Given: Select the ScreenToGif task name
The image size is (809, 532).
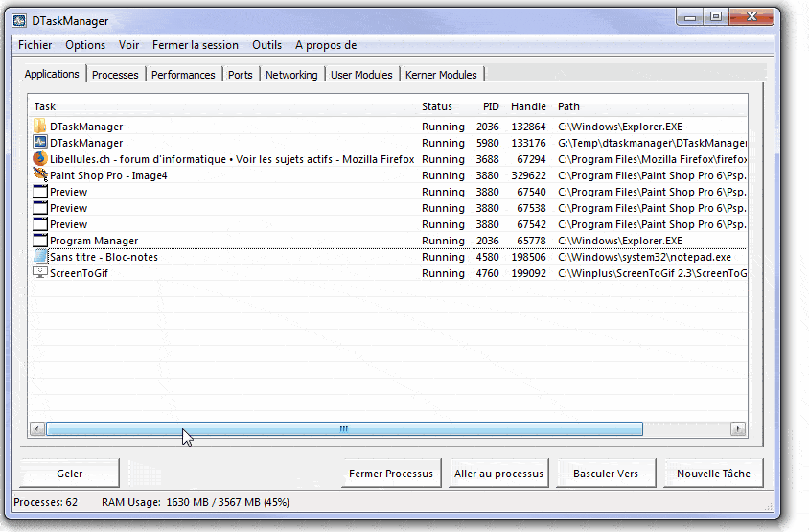Looking at the screenshot, I should (79, 273).
